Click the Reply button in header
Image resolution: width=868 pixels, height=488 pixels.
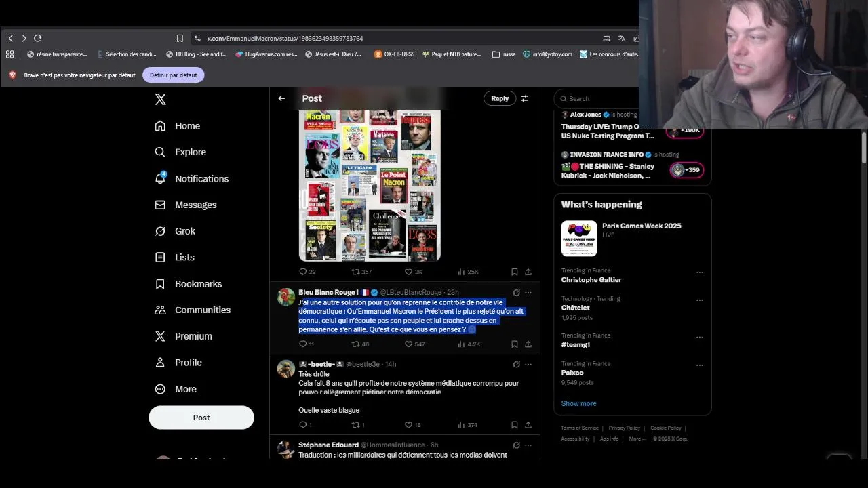click(500, 98)
